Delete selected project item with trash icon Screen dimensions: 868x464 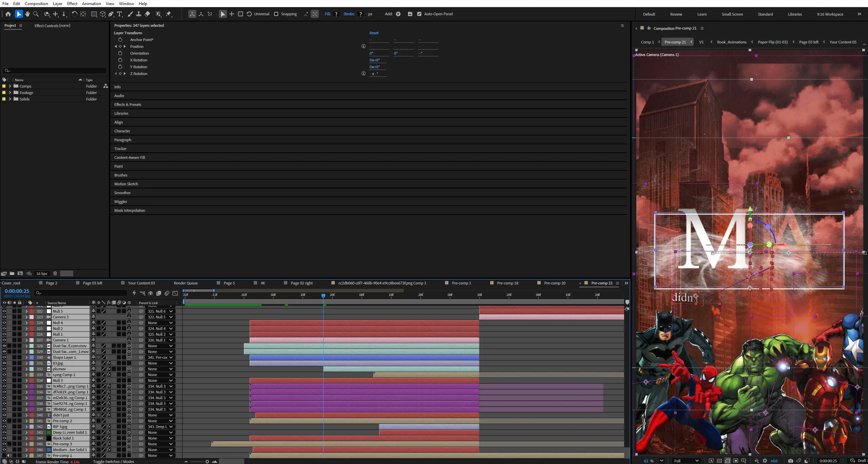tap(55, 273)
